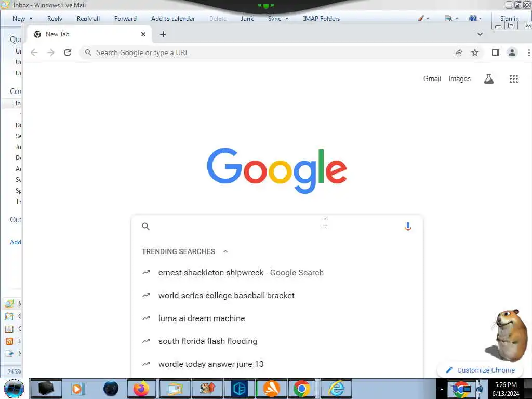The image size is (532, 399).
Task: Select wordle today answer june 13 suggestion
Action: (277, 364)
